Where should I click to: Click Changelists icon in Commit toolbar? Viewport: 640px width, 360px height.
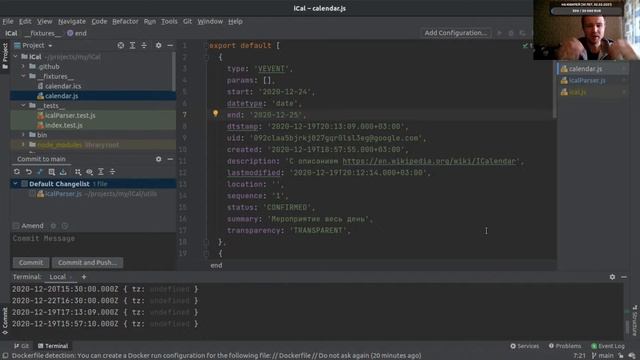(x=51, y=172)
